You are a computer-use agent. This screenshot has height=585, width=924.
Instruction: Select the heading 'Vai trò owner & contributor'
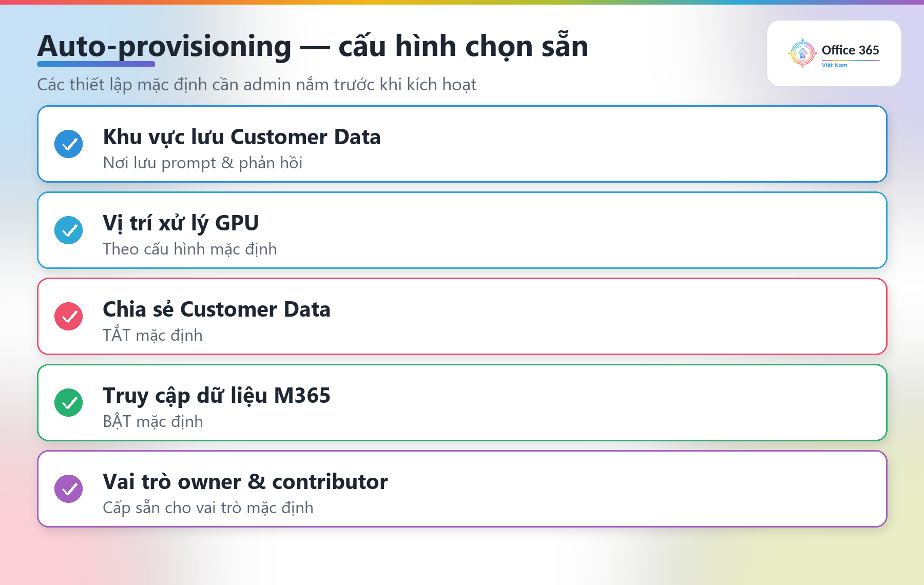pyautogui.click(x=245, y=482)
